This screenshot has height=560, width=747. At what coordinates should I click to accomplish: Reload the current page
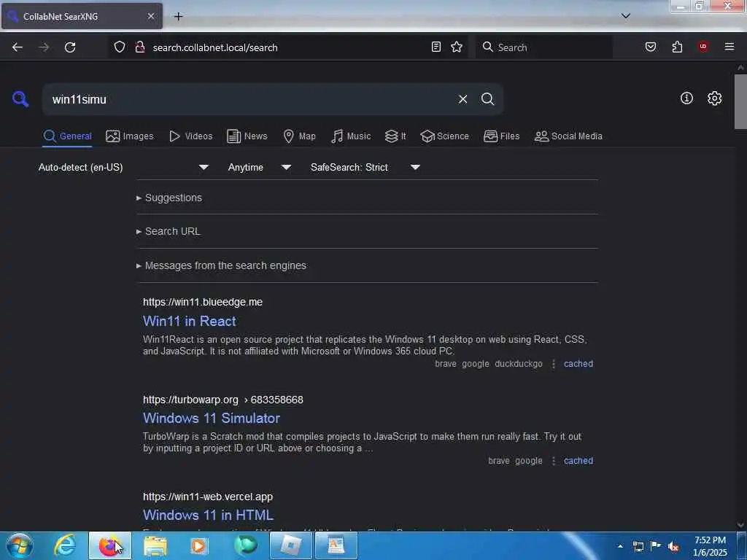tap(70, 47)
